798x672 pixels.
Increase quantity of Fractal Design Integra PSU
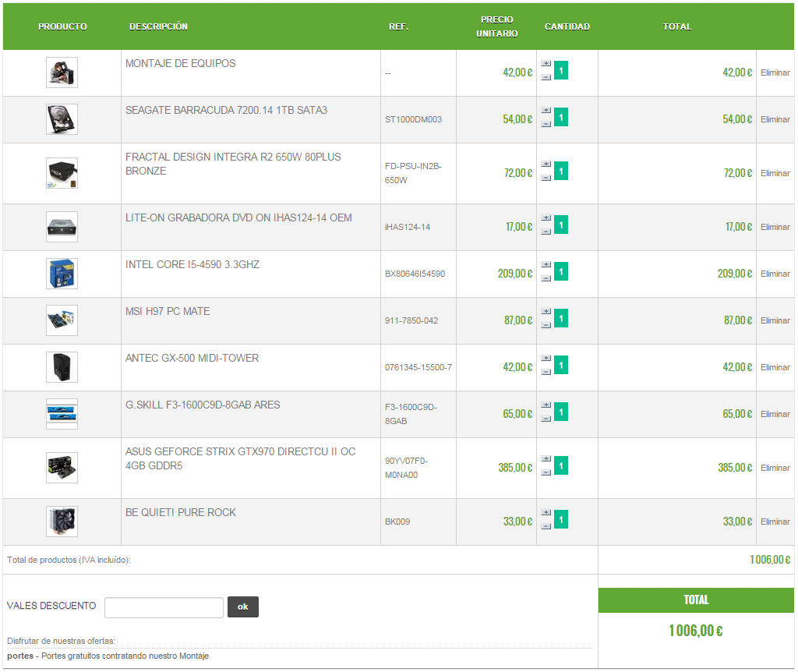click(x=546, y=164)
